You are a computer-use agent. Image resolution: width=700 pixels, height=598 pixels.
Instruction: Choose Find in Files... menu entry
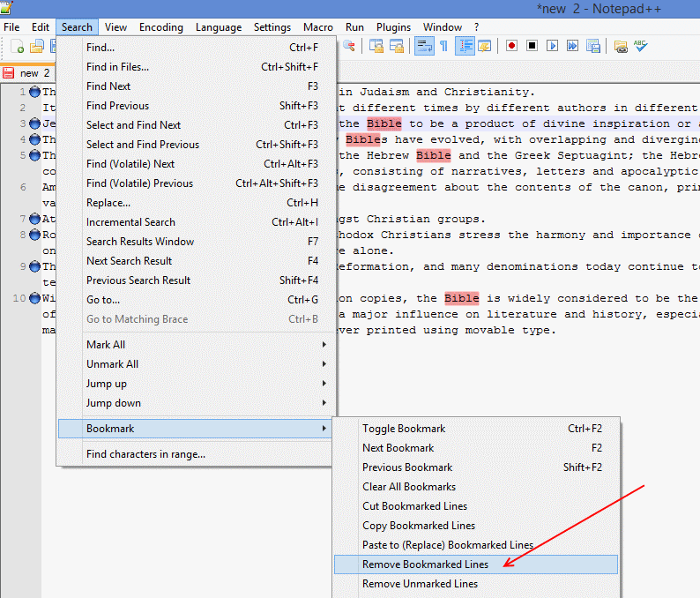(196, 67)
